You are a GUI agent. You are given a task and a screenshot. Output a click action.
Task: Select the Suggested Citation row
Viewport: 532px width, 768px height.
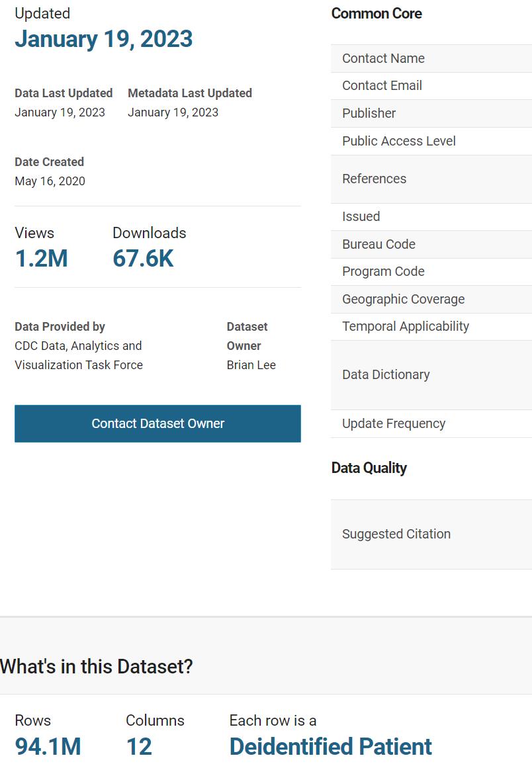tap(396, 534)
